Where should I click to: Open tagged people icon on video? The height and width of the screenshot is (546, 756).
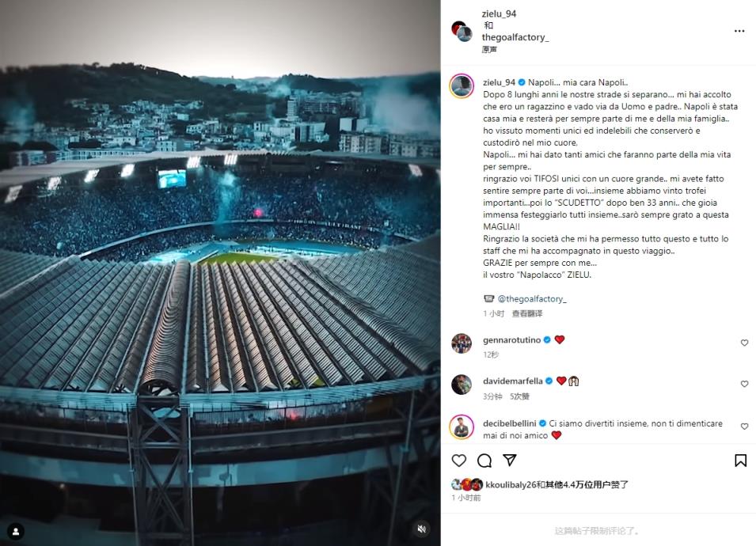pos(16,530)
